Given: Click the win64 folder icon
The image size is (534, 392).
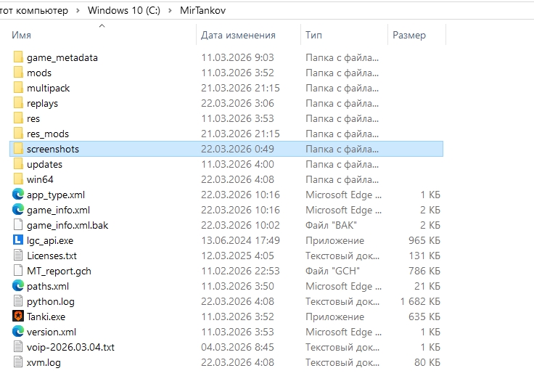Looking at the screenshot, I should [x=18, y=179].
